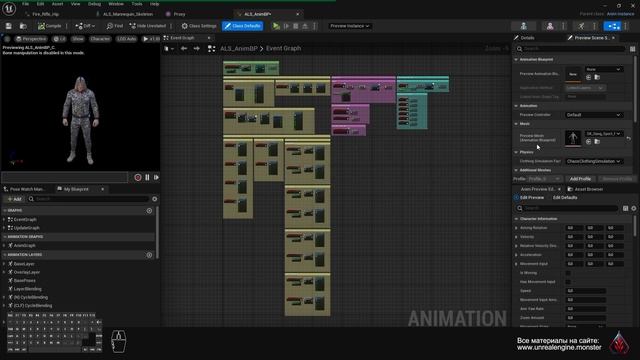This screenshot has height=360, width=640.
Task: Open the Character viewport menu
Action: coord(100,39)
